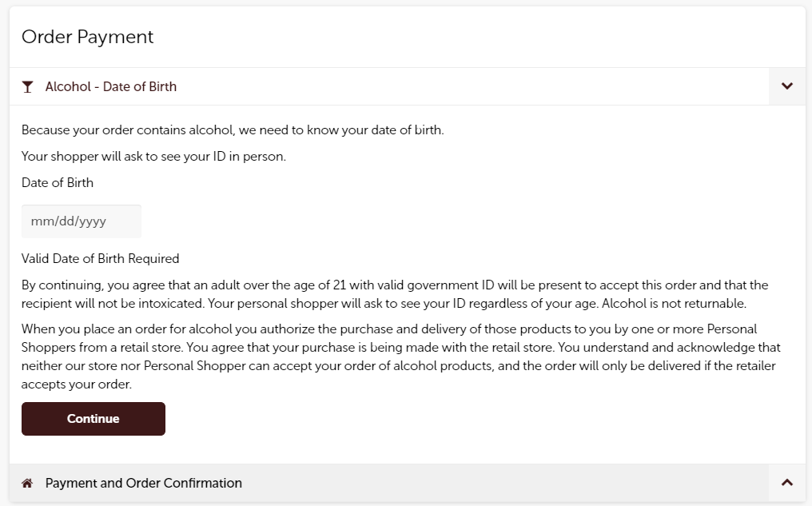Focus the mm/dd/yyyy Date of Birth field
812x506 pixels.
pyautogui.click(x=82, y=221)
